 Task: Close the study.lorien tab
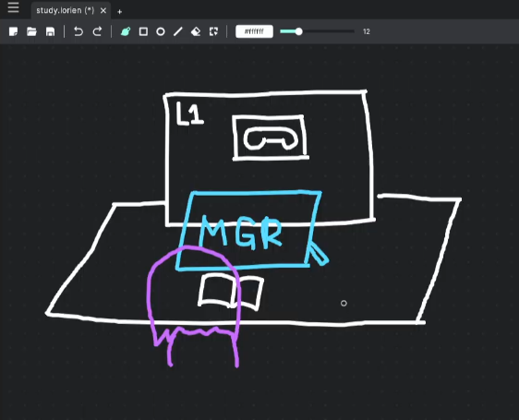tap(103, 10)
